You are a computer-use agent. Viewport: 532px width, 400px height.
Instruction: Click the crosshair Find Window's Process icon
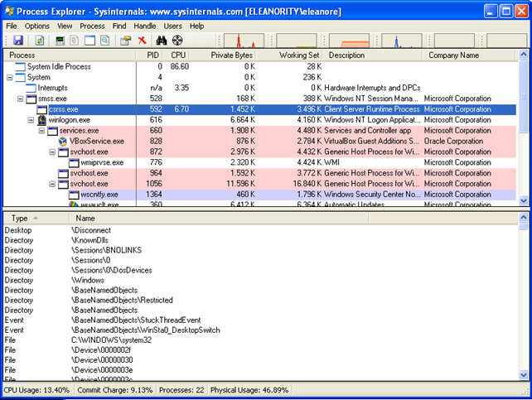tap(177, 41)
